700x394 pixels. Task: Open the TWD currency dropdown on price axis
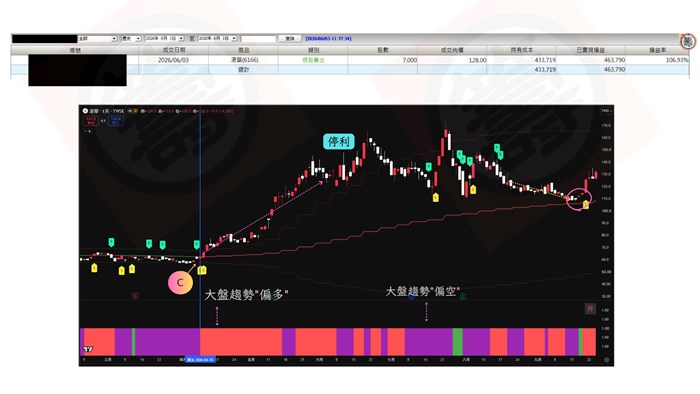click(x=606, y=111)
